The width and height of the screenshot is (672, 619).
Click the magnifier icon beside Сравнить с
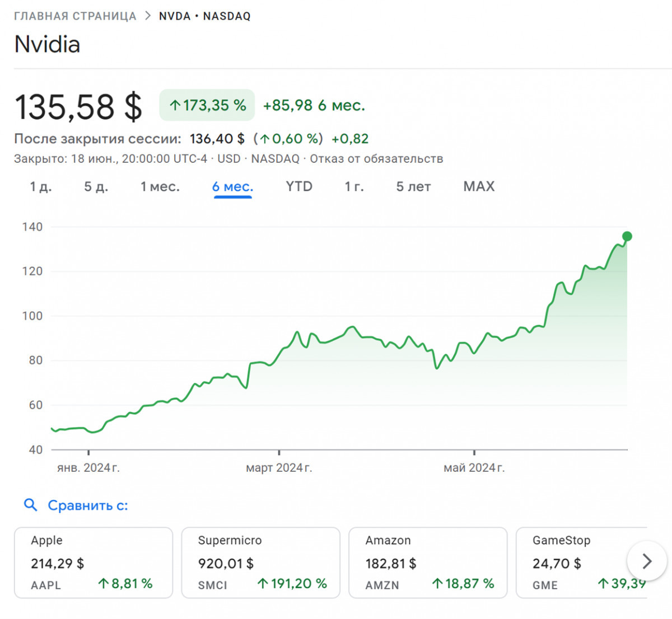pos(30,505)
